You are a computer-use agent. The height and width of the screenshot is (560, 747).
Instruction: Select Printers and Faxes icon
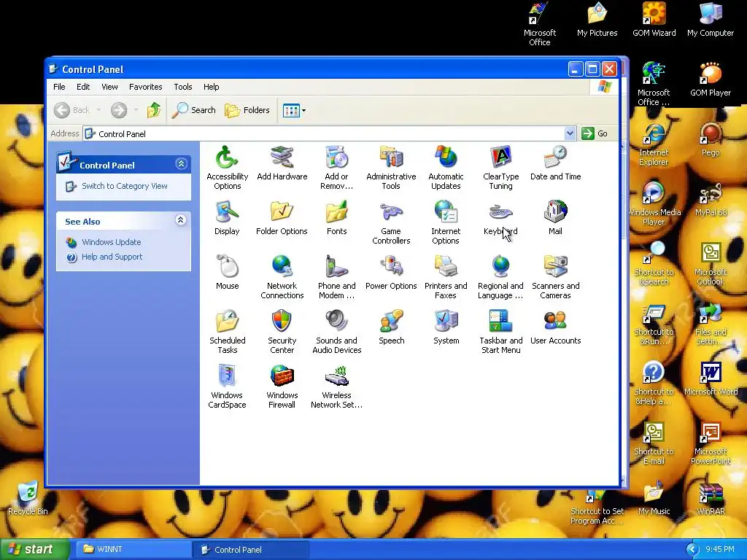446,277
